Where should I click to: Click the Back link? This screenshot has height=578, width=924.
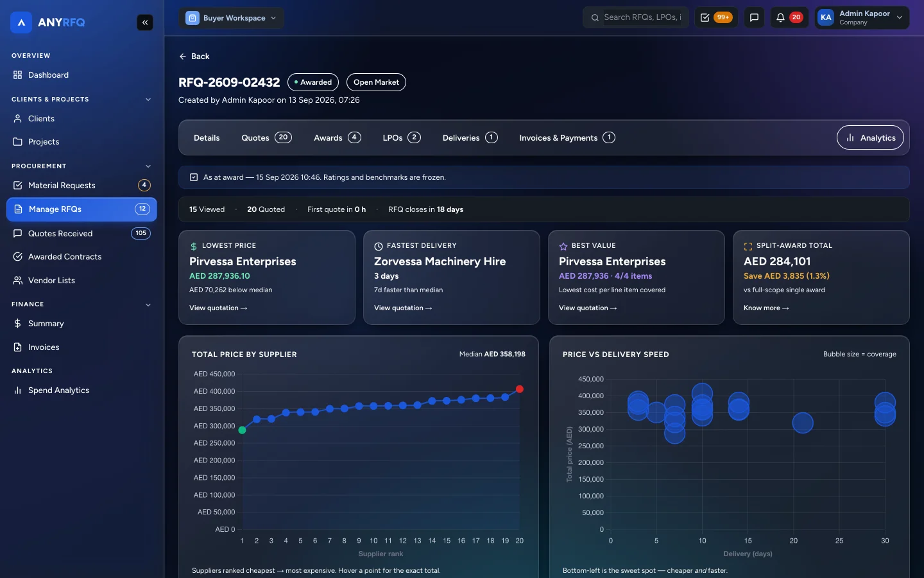(x=194, y=57)
